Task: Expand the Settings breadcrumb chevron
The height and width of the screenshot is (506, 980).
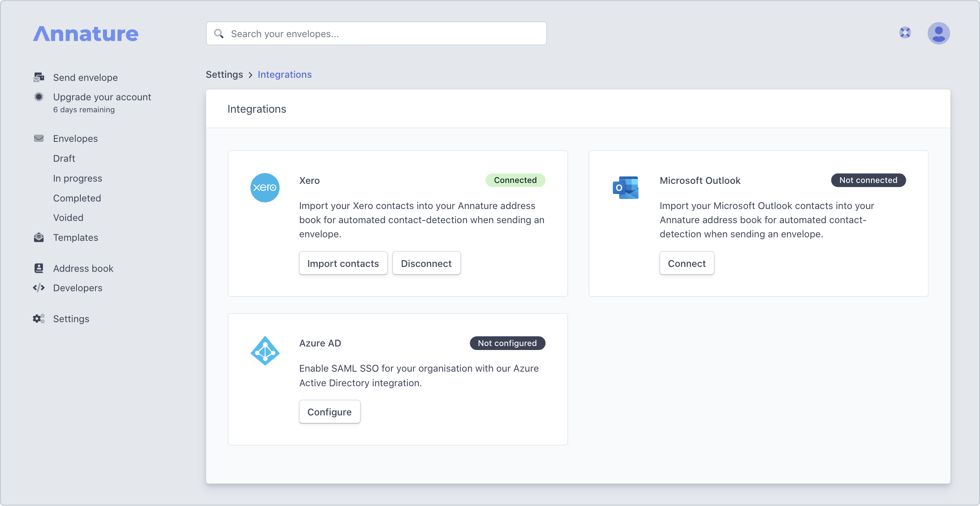Action: coord(250,74)
